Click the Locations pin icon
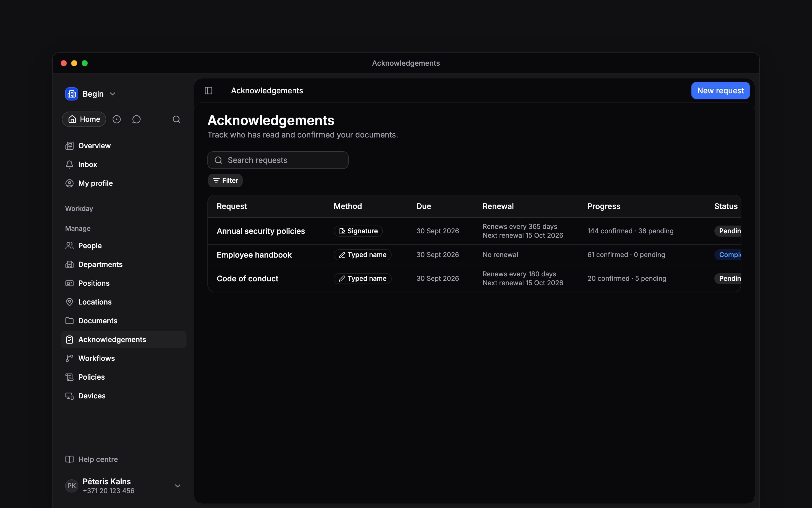 tap(70, 302)
